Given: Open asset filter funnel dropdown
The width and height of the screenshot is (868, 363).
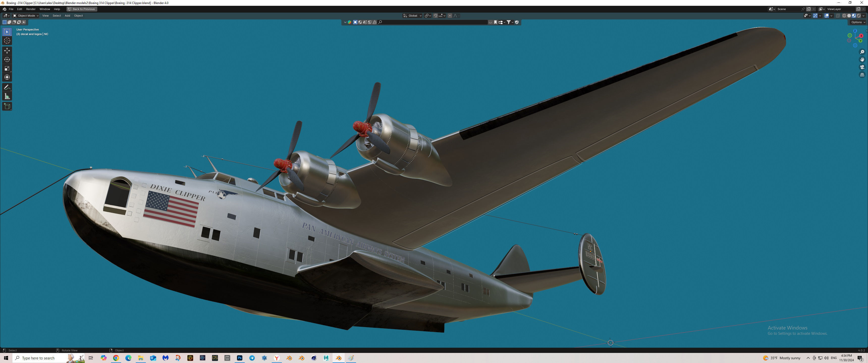Looking at the screenshot, I should (510, 22).
